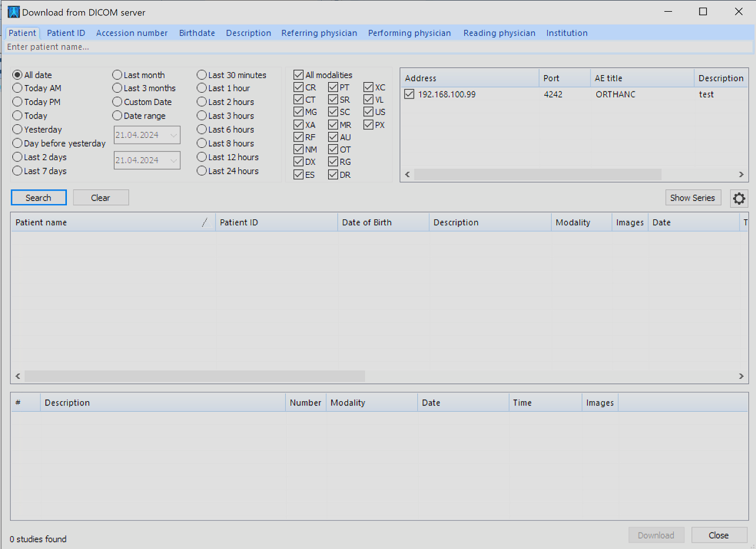Uncheck the CT modality checkbox
Image resolution: width=756 pixels, height=549 pixels.
(299, 100)
